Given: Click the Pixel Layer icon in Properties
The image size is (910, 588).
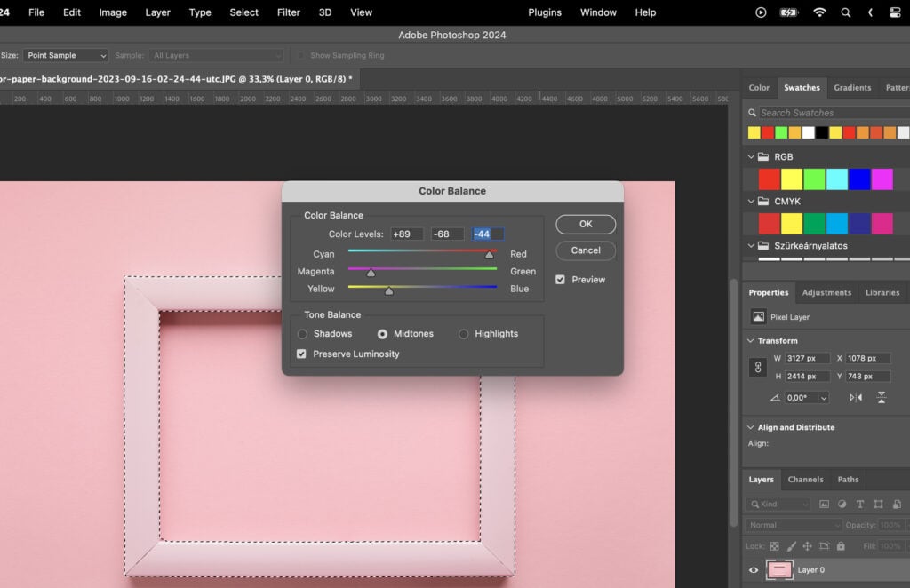Looking at the screenshot, I should pos(759,316).
